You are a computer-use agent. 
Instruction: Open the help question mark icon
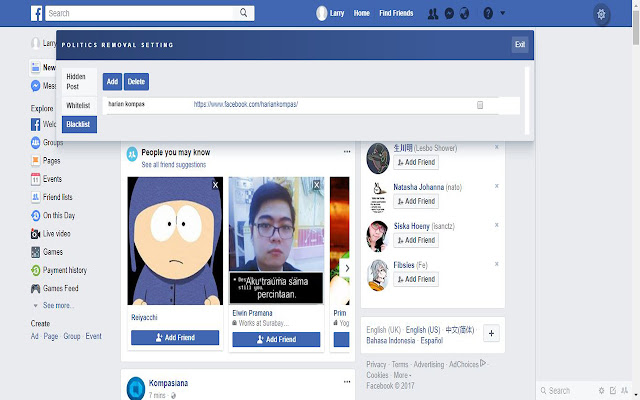(x=488, y=13)
